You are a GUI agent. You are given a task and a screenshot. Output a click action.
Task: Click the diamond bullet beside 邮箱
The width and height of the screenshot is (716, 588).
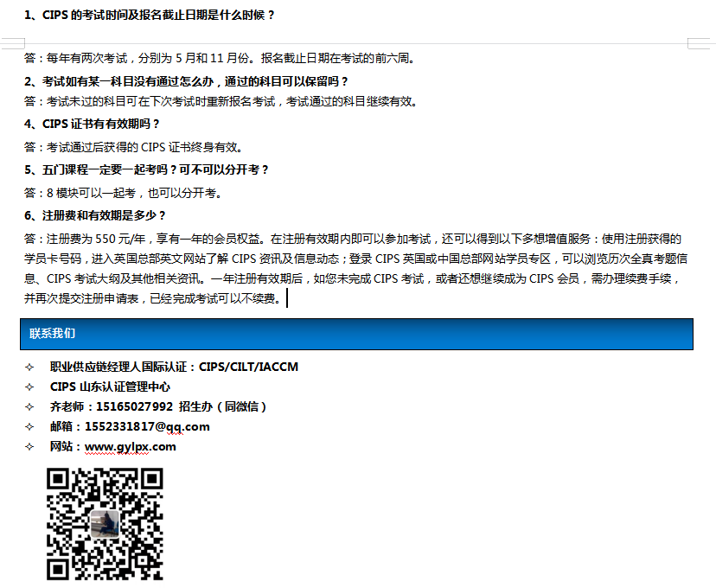tap(29, 427)
